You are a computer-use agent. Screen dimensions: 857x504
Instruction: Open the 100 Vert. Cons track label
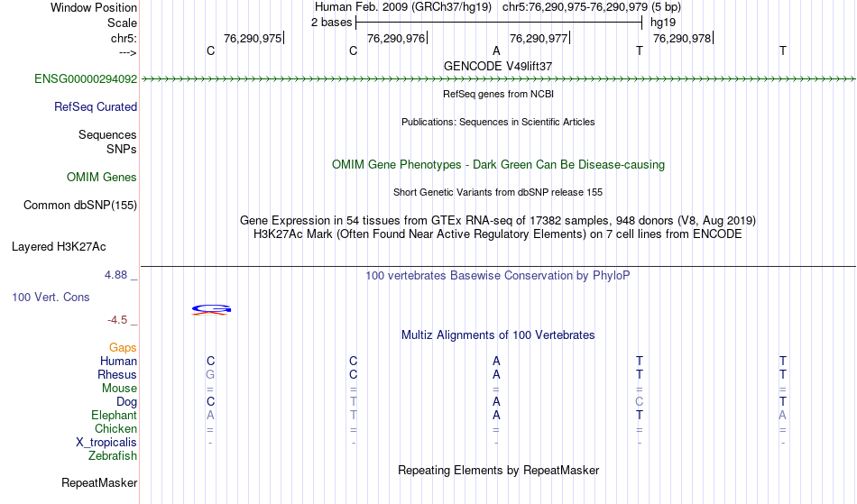tap(51, 297)
